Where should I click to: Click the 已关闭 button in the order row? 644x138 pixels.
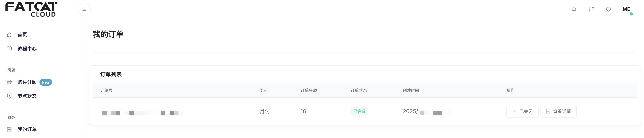tap(522, 112)
